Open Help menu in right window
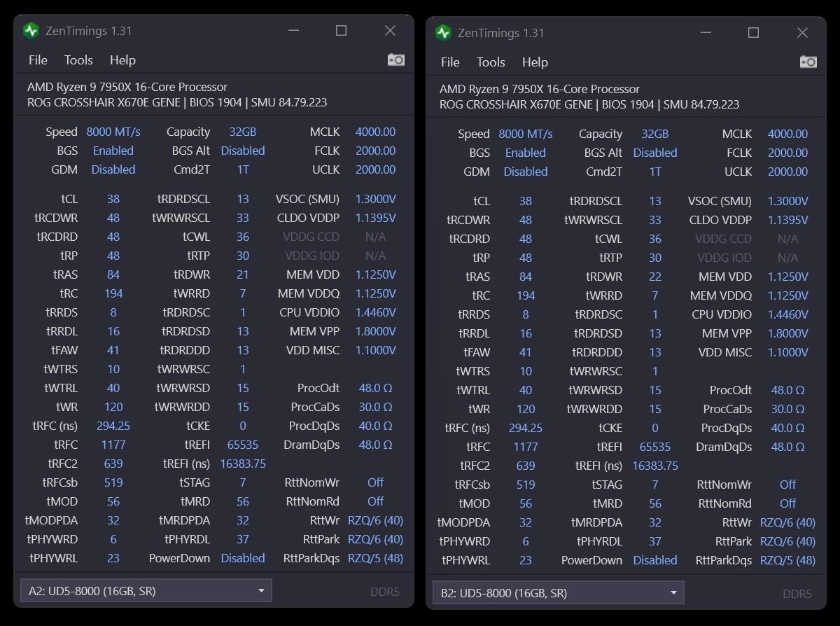The image size is (840, 626). (535, 62)
